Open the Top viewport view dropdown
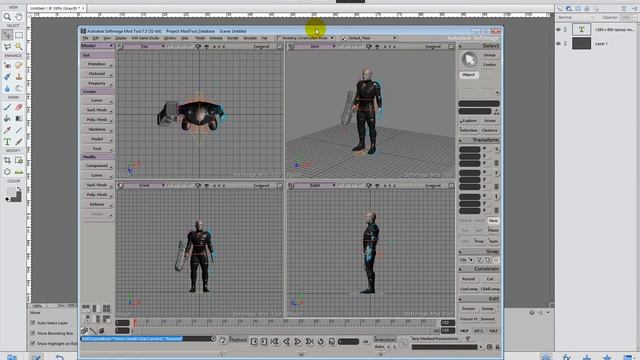 click(x=144, y=47)
